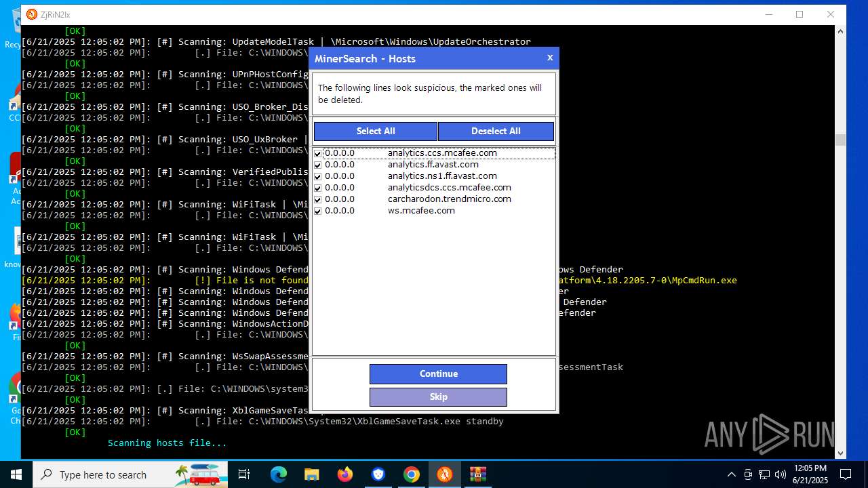Image resolution: width=868 pixels, height=488 pixels.
Task: Click the console window scrollbar thumb
Action: pyautogui.click(x=840, y=140)
